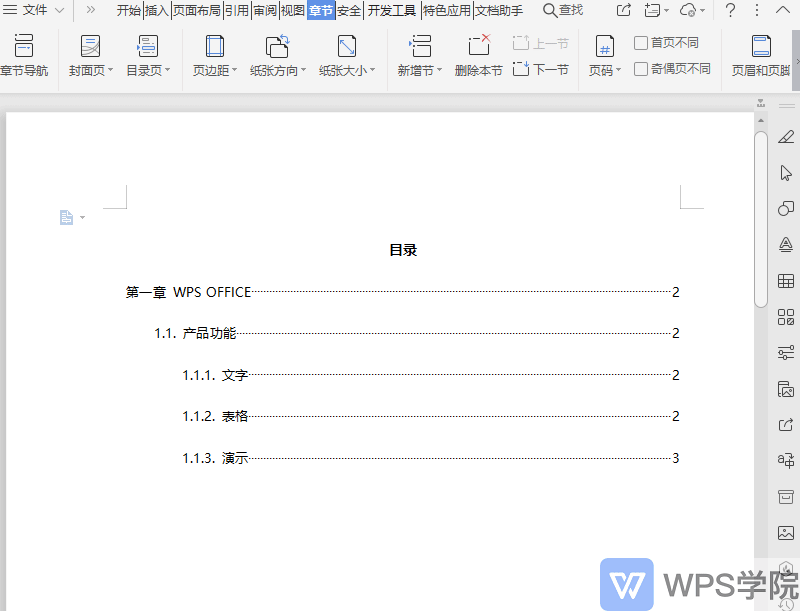Open the cloud sync status icon
The height and width of the screenshot is (611, 800).
[689, 10]
